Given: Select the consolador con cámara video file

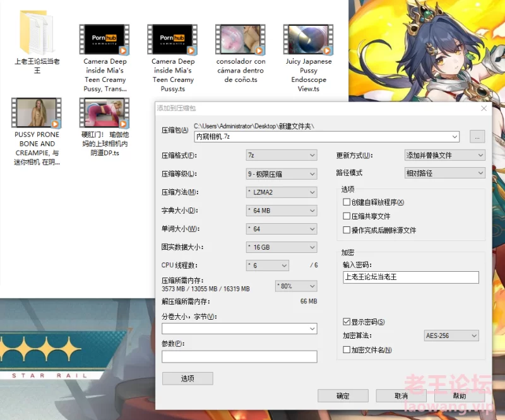Looking at the screenshot, I should click(x=241, y=39).
